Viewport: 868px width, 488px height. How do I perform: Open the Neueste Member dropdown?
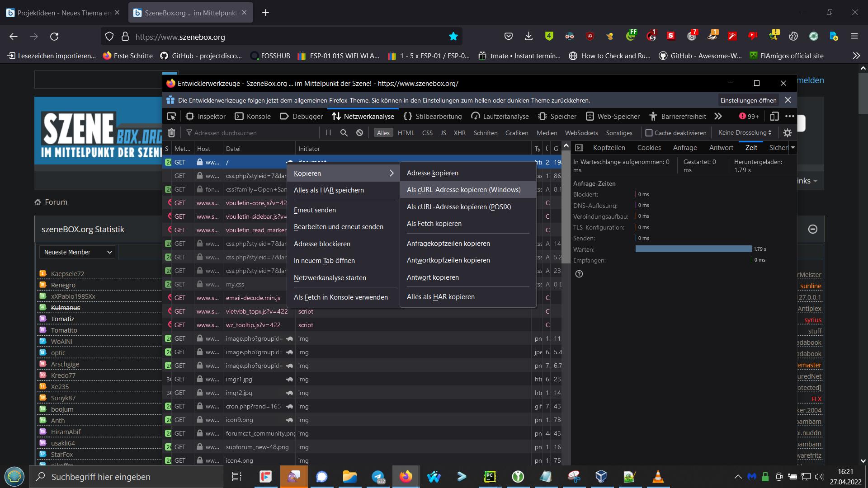pos(77,252)
